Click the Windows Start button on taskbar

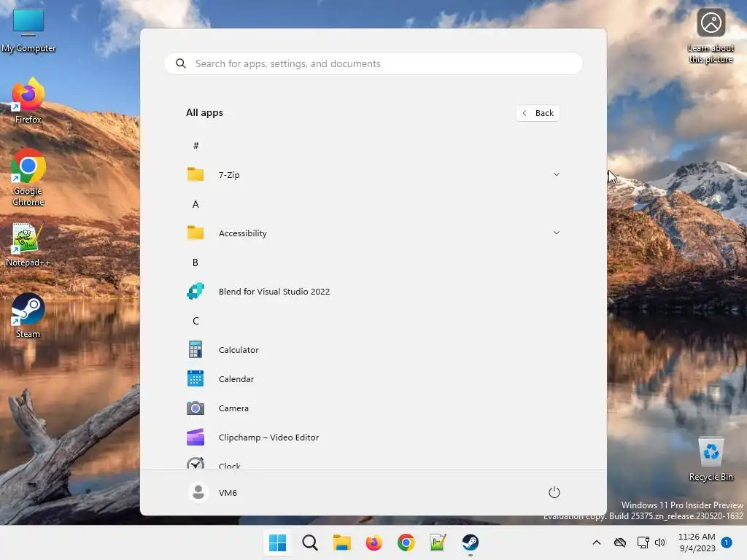point(278,542)
